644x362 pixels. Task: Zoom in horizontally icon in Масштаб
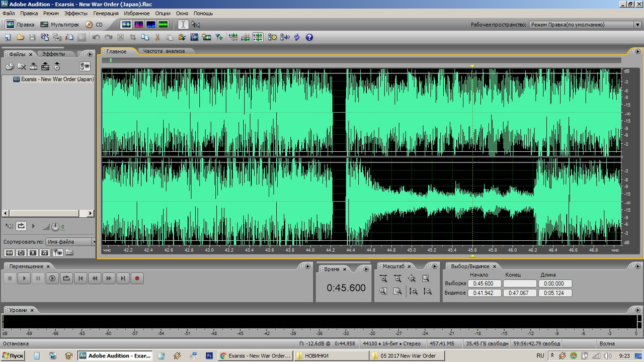383,279
